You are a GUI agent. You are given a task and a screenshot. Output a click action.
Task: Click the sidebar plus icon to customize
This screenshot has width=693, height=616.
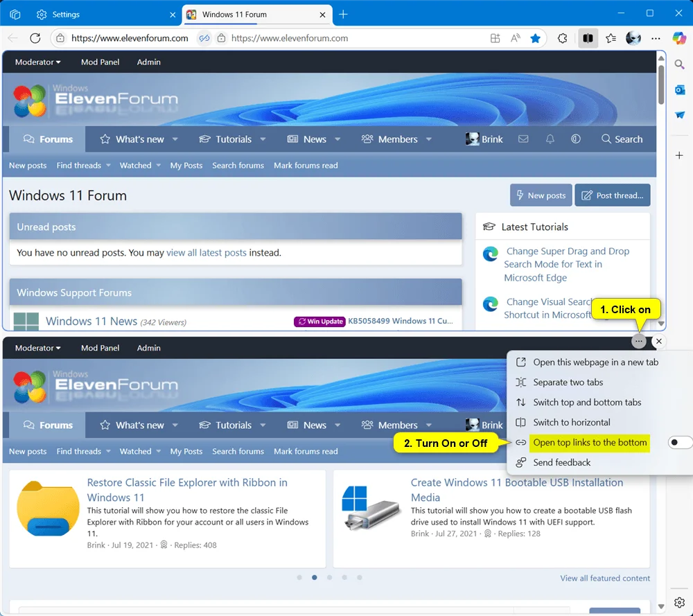tap(679, 155)
